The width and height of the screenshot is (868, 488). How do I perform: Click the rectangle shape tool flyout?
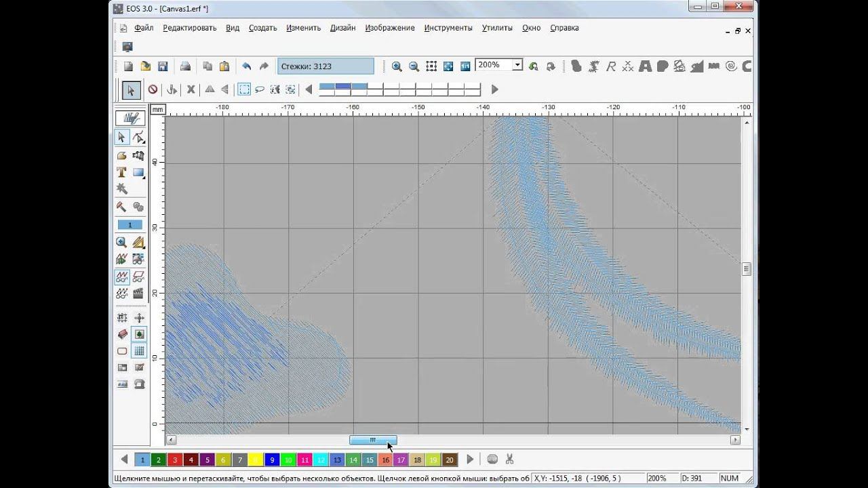tap(138, 172)
